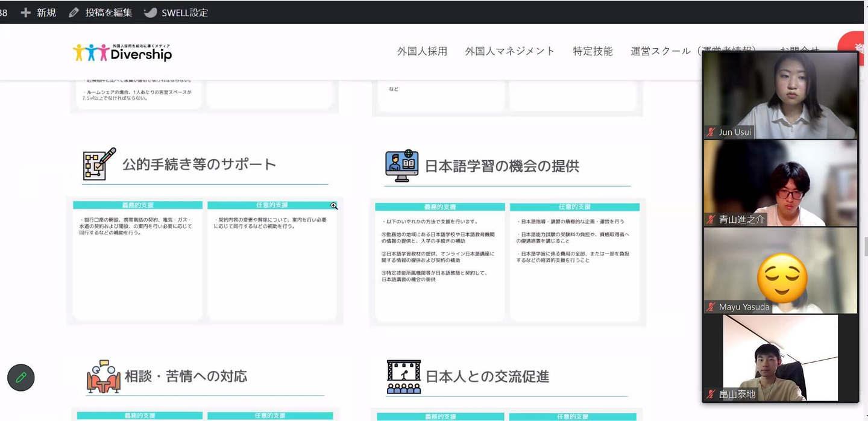Click Mayu Yasuda's muted microphone icon
The height and width of the screenshot is (421, 868).
pos(711,307)
